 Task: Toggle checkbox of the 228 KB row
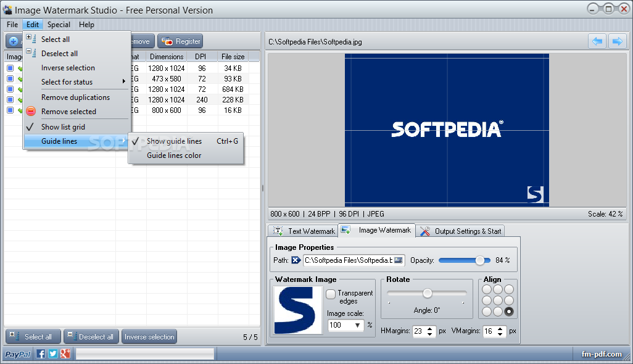(10, 100)
